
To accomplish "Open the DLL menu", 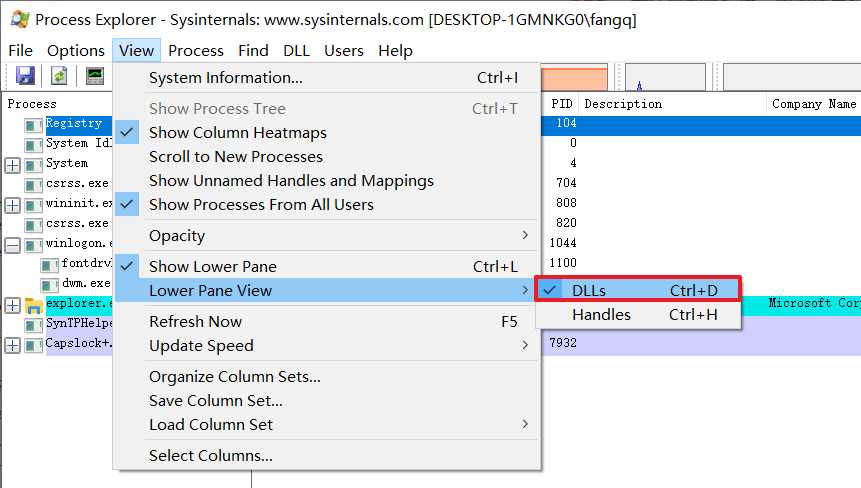I will (x=297, y=51).
